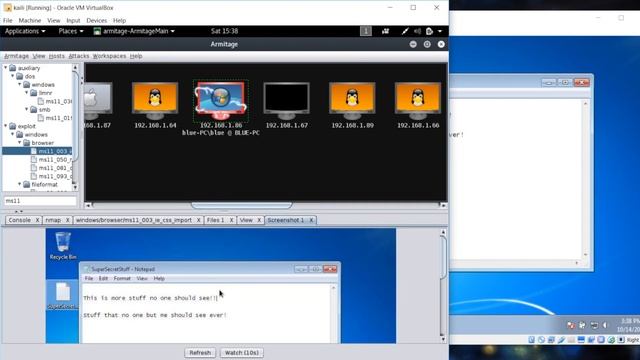Collapse the dos tree node

coord(13,76)
